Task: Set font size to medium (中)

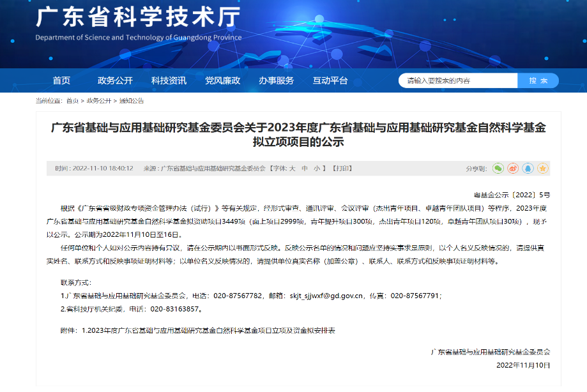Action: [305, 169]
